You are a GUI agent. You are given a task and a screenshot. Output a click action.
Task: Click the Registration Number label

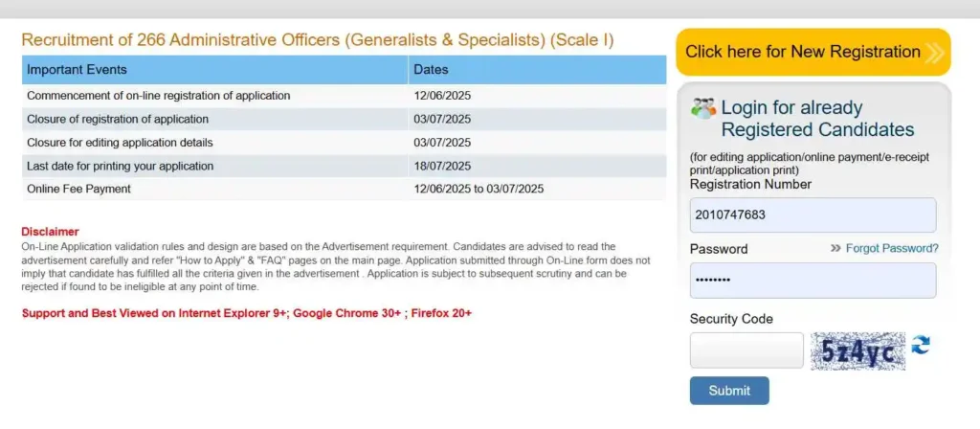coord(750,184)
